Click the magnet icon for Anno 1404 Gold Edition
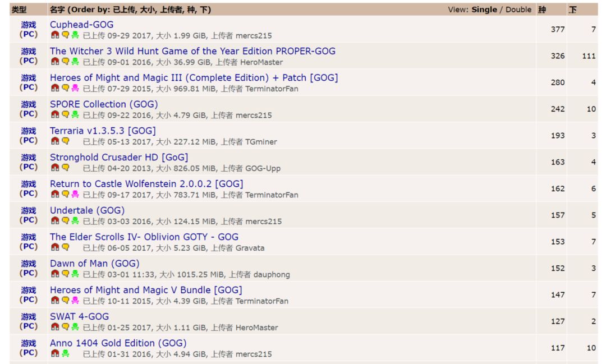Image resolution: width=606 pixels, height=364 pixels. [55, 353]
